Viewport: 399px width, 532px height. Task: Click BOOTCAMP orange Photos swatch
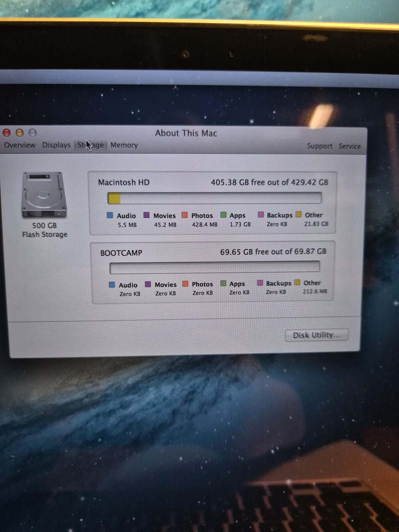pos(185,284)
